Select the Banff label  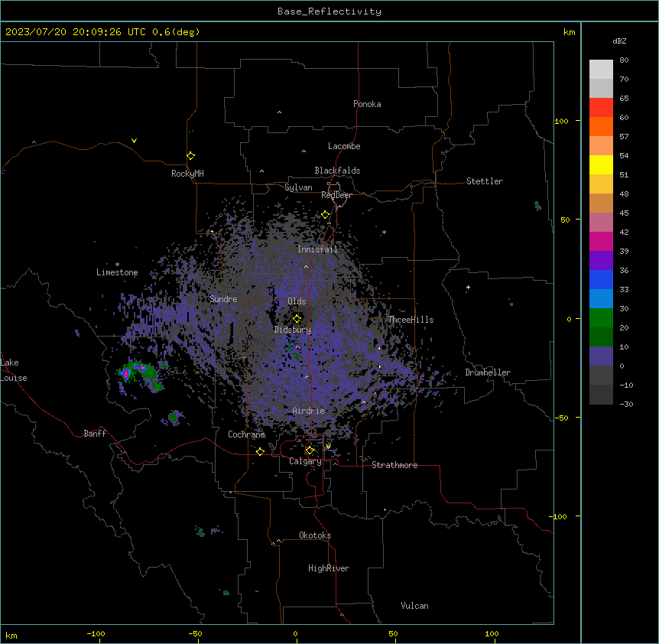[x=95, y=434]
